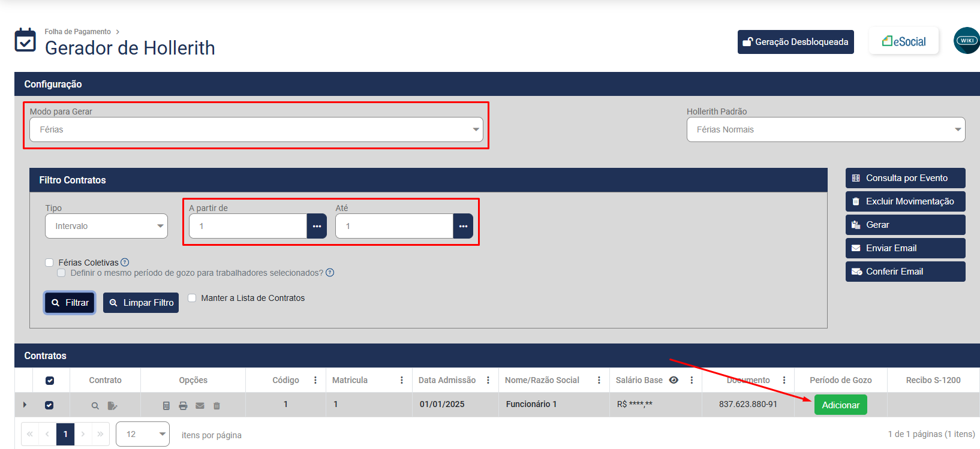980x449 pixels.
Task: Click the green Adicionar button
Action: coord(840,405)
